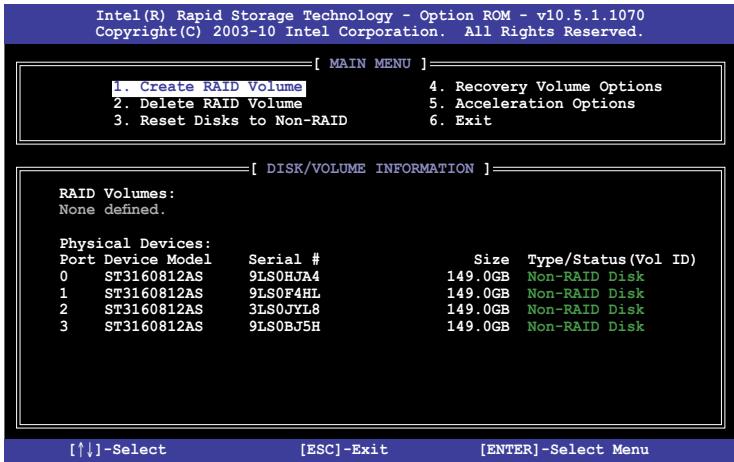
Task: Click device model on port 2 row
Action: pyautogui.click(x=154, y=309)
